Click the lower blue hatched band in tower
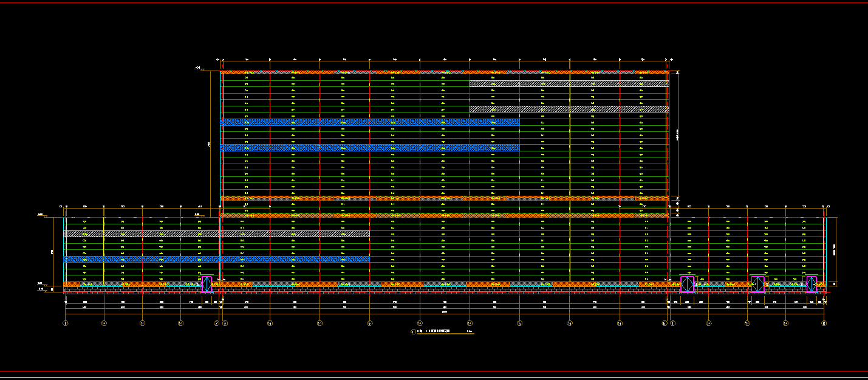This screenshot has height=380, width=868. pos(369,148)
